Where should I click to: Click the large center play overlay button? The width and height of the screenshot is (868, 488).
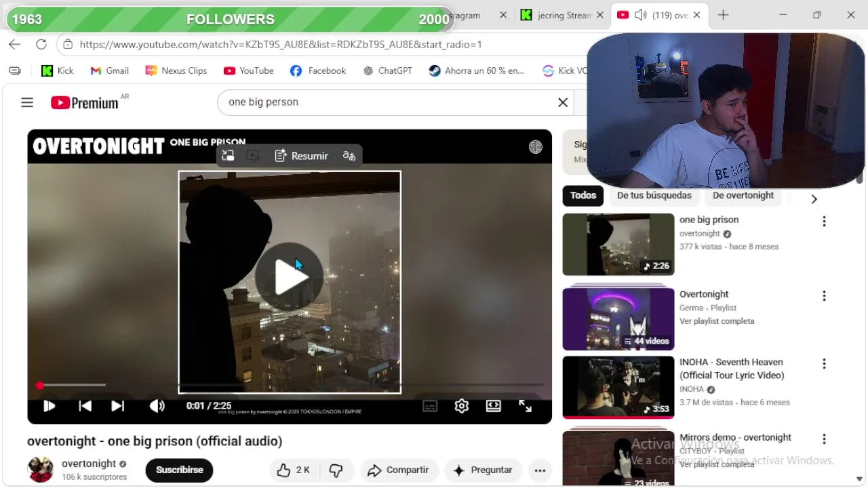[x=290, y=277]
